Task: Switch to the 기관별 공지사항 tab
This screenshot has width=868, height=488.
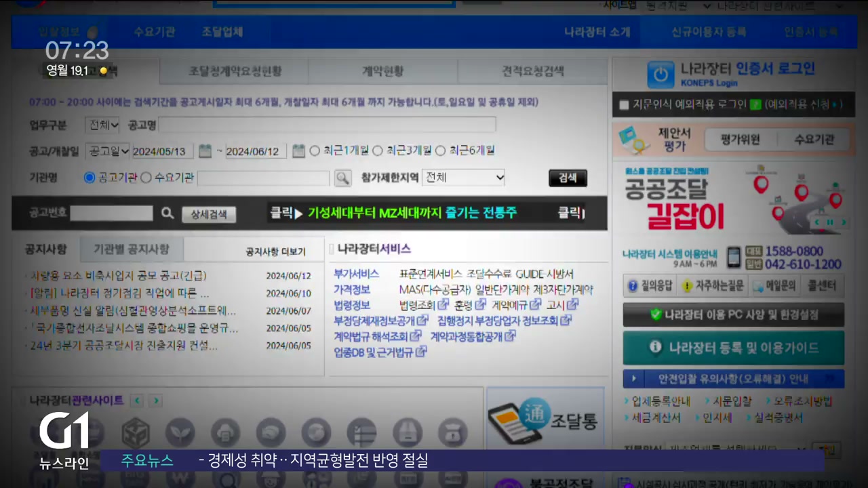Action: pos(131,249)
